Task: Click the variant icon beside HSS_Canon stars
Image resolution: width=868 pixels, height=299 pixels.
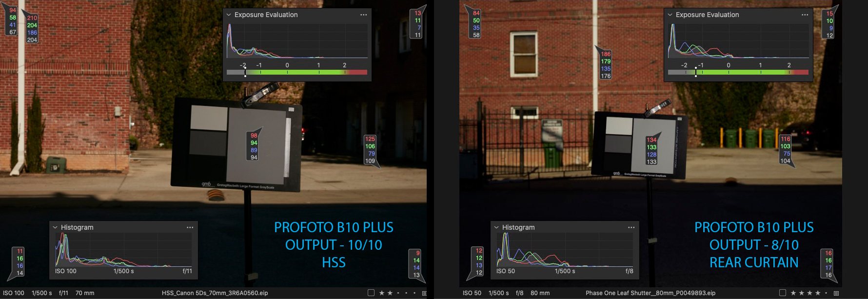Action: [x=424, y=293]
